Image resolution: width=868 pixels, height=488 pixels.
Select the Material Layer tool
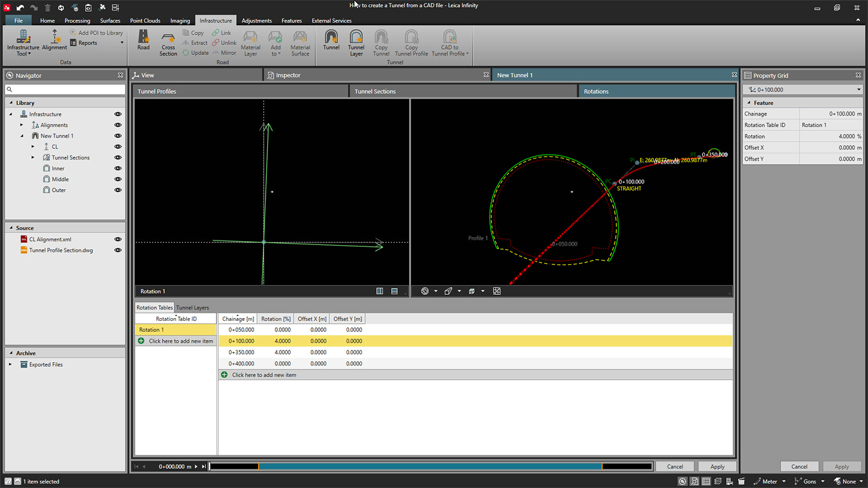(251, 42)
